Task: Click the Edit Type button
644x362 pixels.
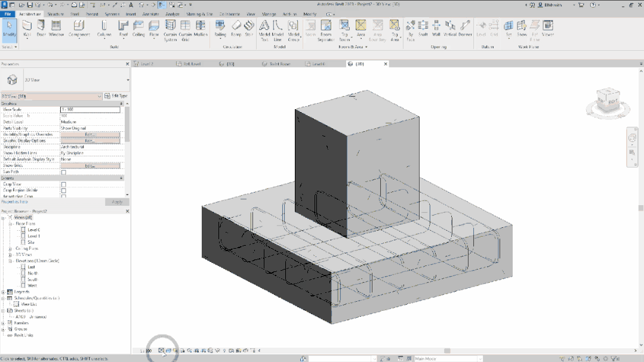Action: (116, 95)
